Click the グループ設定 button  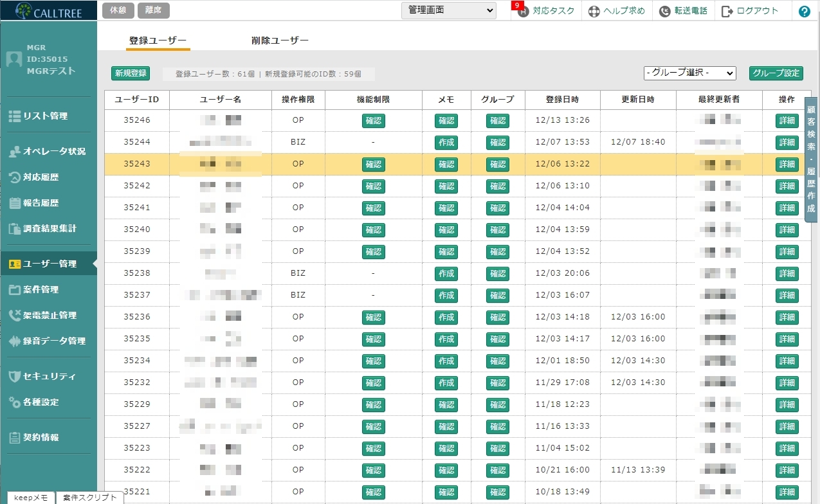pyautogui.click(x=776, y=73)
